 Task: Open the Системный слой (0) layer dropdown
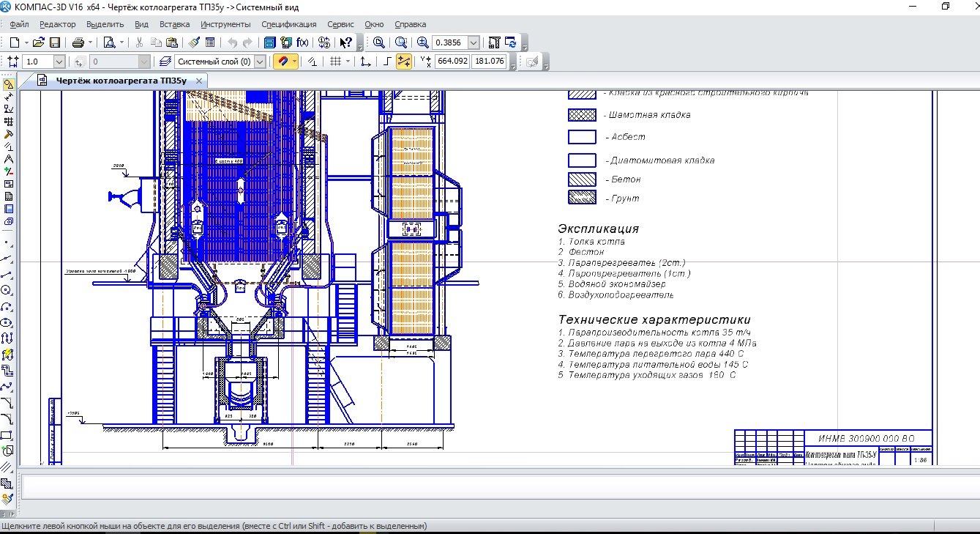click(x=260, y=62)
